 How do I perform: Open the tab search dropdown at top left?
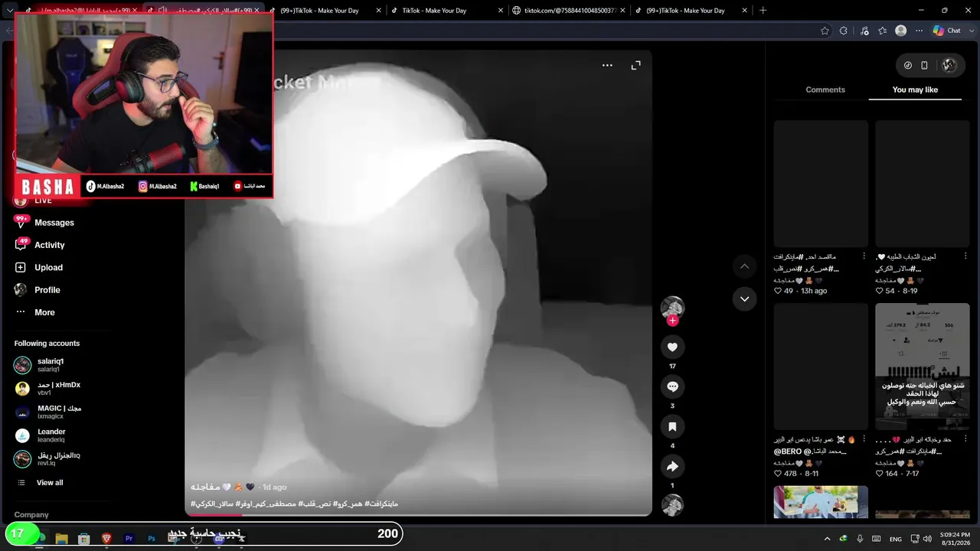(x=9, y=11)
